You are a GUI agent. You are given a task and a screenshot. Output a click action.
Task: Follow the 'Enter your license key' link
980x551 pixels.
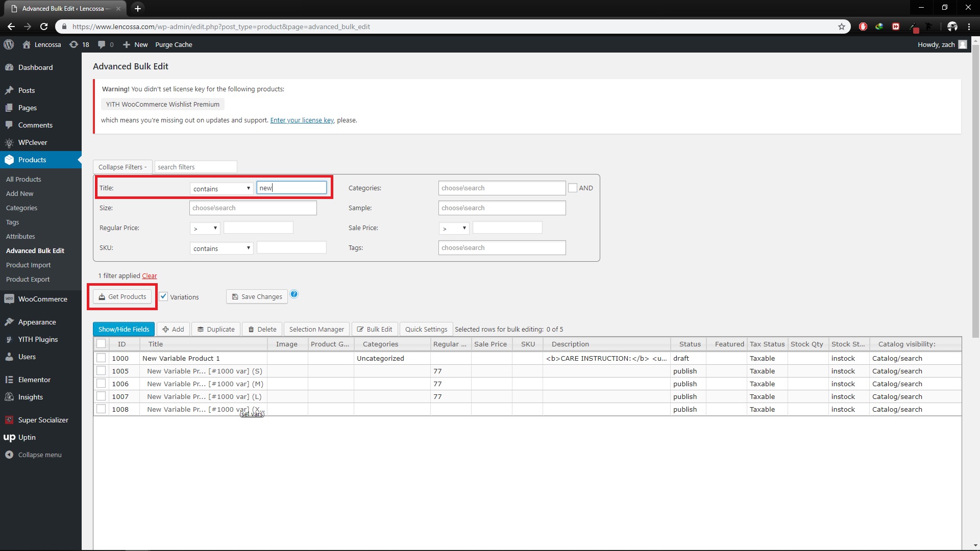click(x=302, y=120)
